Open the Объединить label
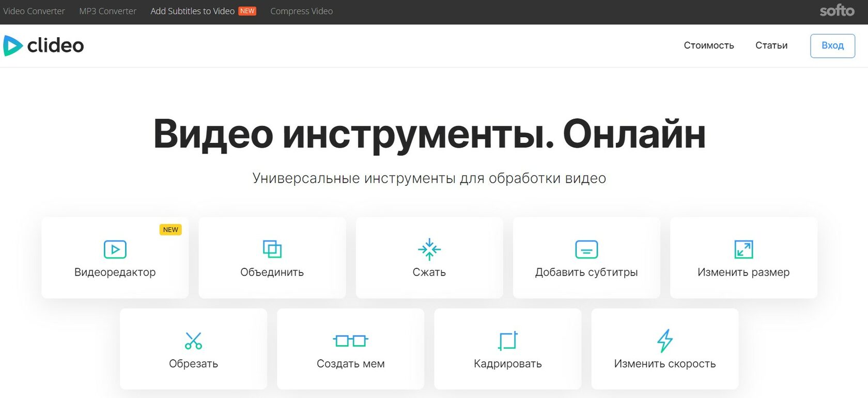 tap(272, 272)
